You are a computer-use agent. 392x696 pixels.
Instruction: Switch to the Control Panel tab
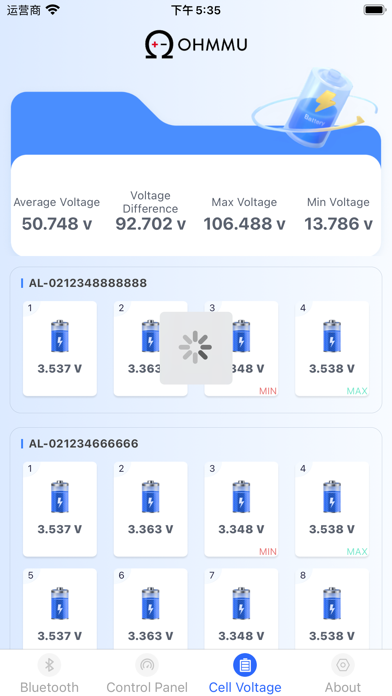[x=147, y=673]
